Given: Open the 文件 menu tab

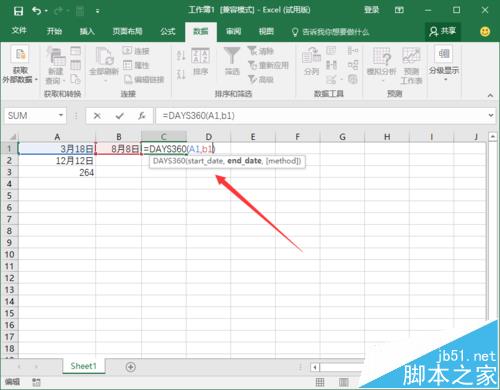Looking at the screenshot, I should click(19, 31).
